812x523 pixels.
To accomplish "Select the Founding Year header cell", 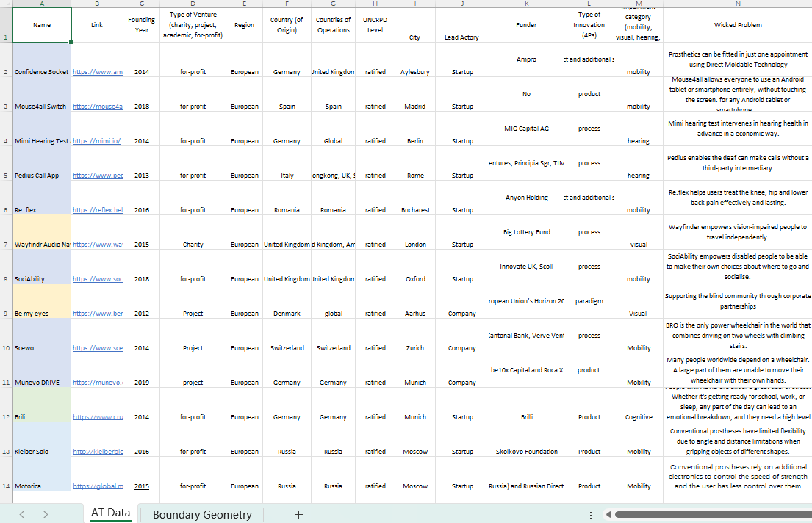I will tap(141, 25).
